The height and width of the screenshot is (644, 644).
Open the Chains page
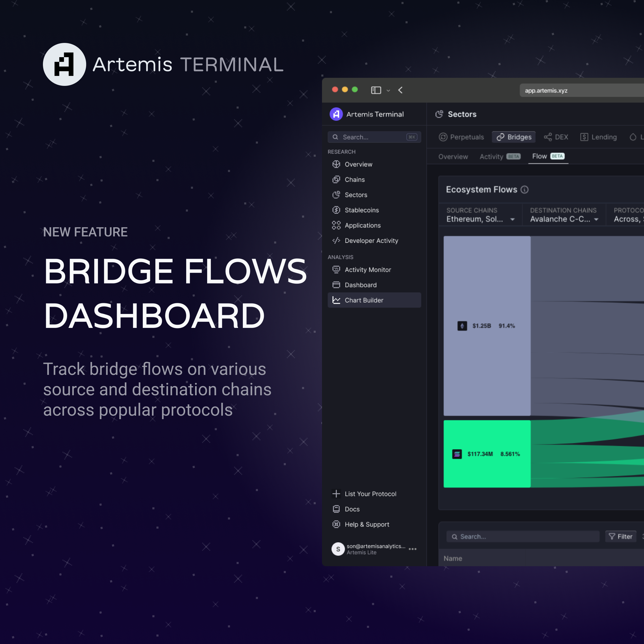point(374,180)
